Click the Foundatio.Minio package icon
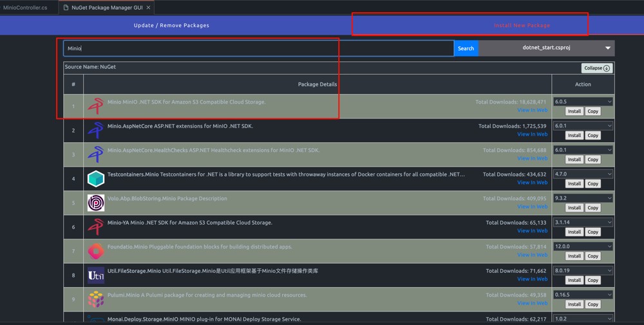The image size is (644, 325). coord(95,251)
